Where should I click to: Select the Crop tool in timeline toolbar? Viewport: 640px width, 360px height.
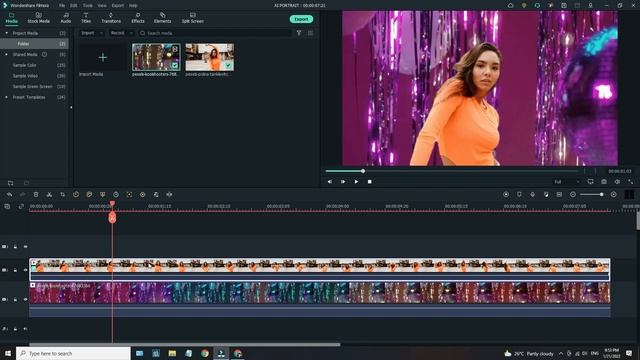coord(62,195)
